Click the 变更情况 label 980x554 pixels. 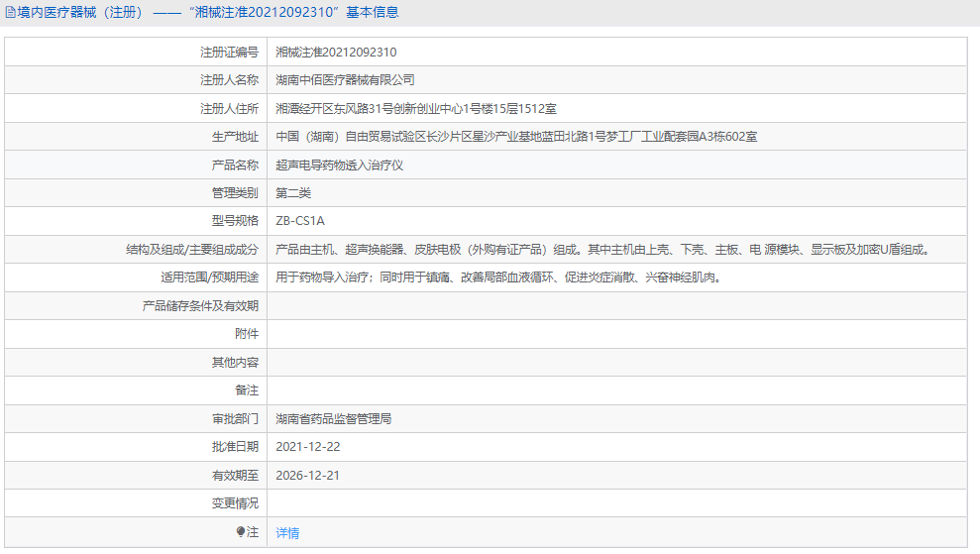(x=235, y=503)
